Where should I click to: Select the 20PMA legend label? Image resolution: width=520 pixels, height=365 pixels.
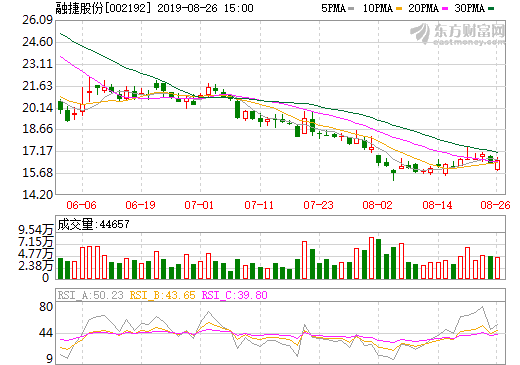(423, 8)
